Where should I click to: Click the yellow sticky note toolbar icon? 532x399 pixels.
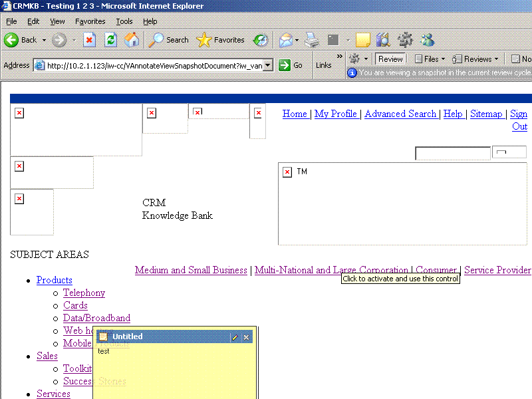click(362, 40)
